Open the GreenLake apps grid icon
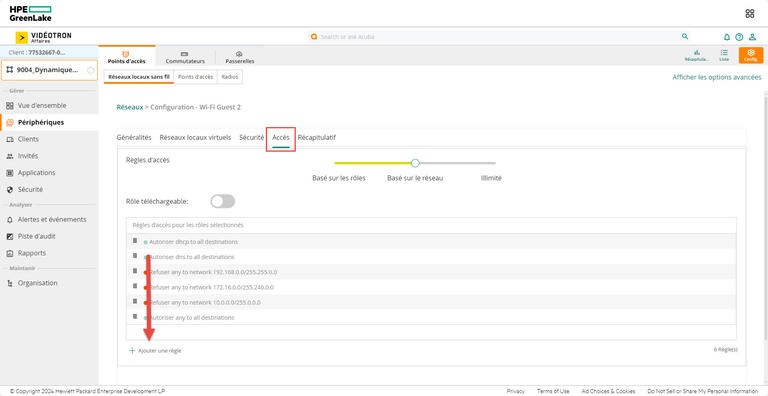Screen dimensions: 768x396 point(750,14)
